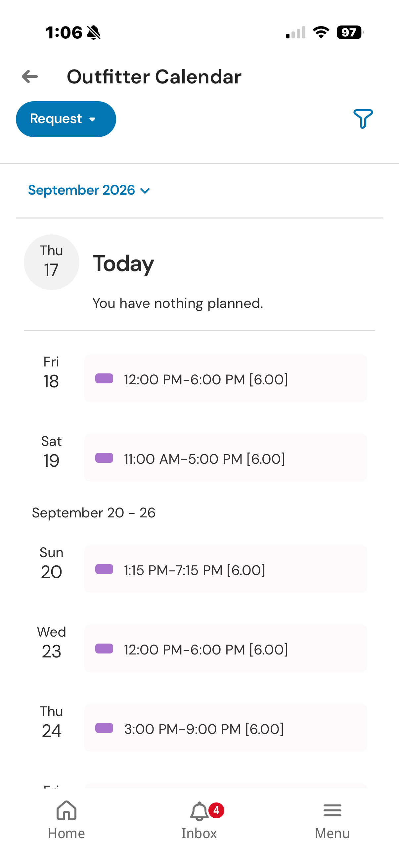Open Inbox bell icon
Viewport: 399px width, 868px height.
pyautogui.click(x=199, y=811)
